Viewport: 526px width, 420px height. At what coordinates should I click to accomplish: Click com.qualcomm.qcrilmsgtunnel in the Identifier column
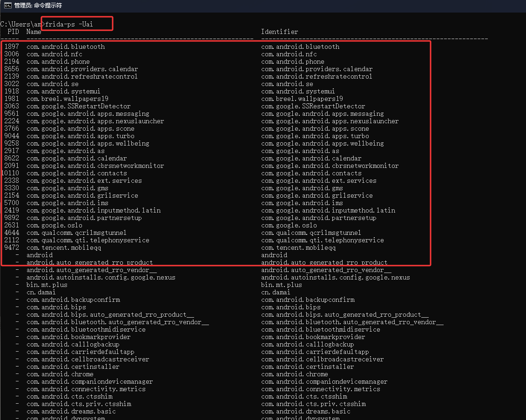(311, 233)
